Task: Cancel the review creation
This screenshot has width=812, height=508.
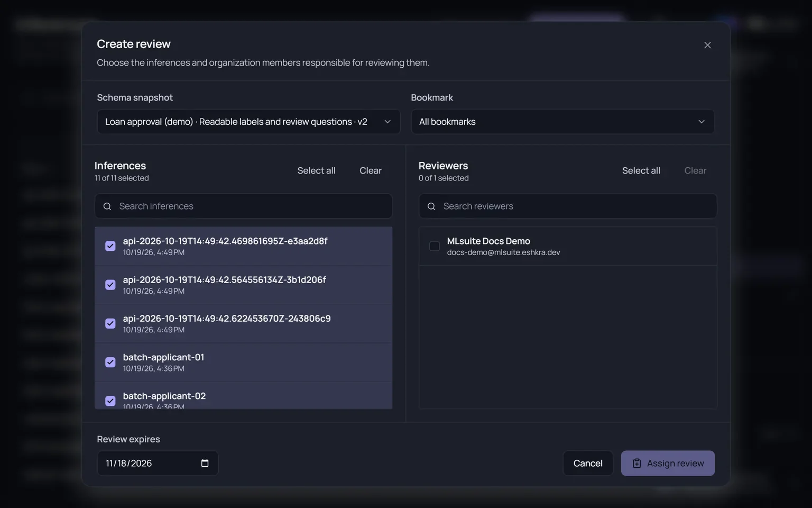Action: click(x=588, y=463)
